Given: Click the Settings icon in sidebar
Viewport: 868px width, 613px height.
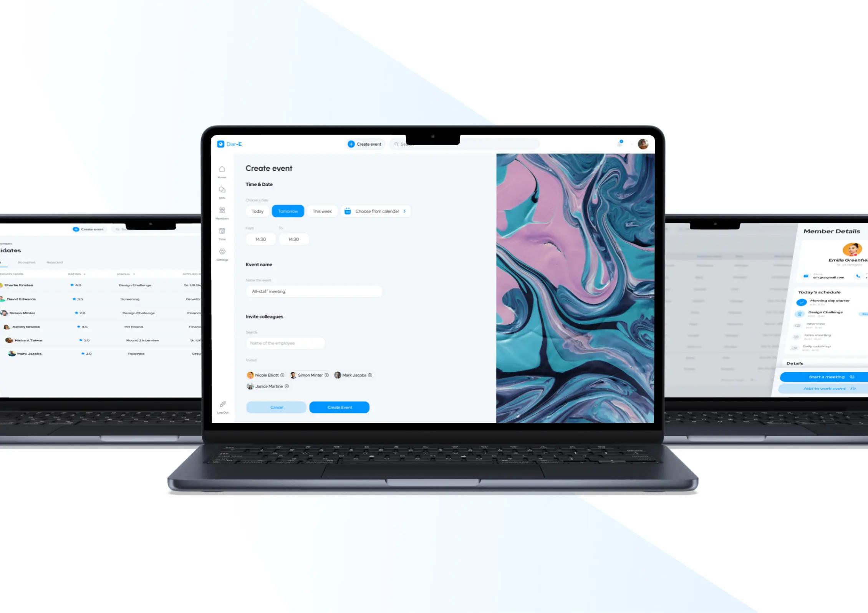Looking at the screenshot, I should (x=222, y=252).
